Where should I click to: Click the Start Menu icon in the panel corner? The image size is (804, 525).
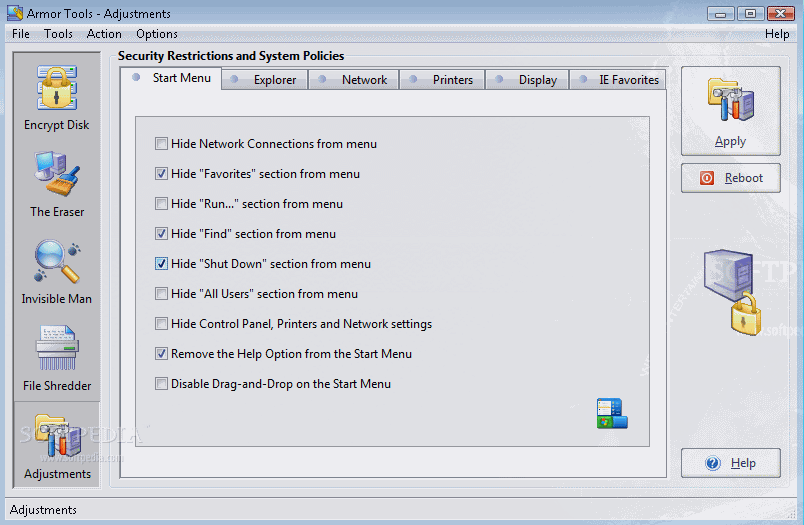click(612, 413)
